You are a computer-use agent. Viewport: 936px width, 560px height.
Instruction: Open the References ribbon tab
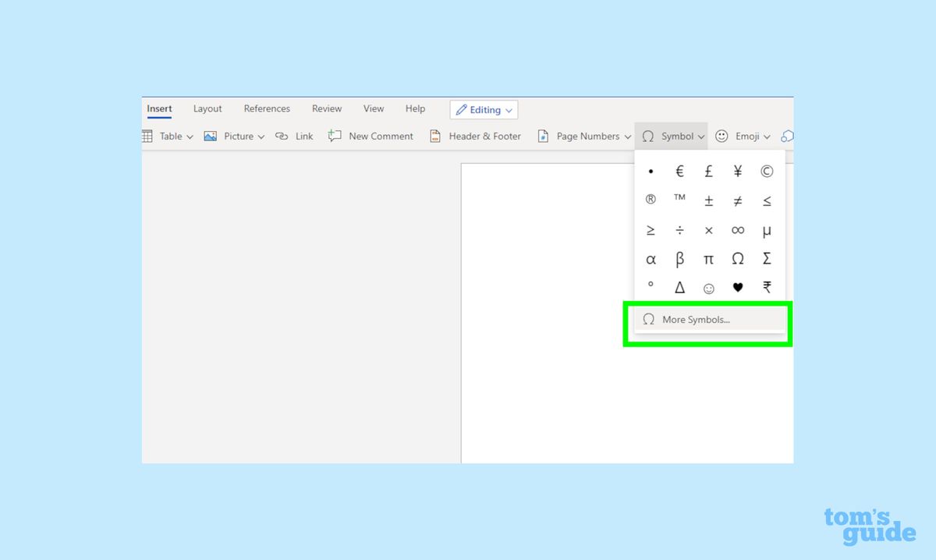pyautogui.click(x=267, y=108)
